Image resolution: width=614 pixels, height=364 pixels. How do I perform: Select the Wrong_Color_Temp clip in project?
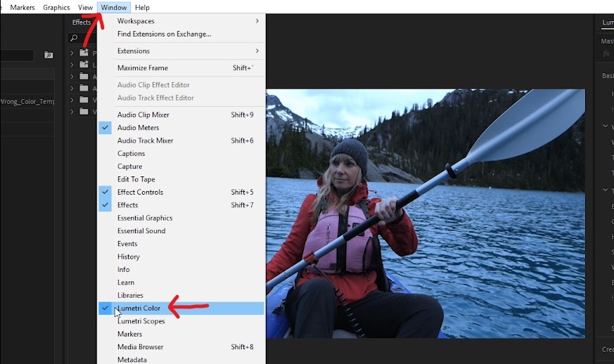(x=27, y=102)
